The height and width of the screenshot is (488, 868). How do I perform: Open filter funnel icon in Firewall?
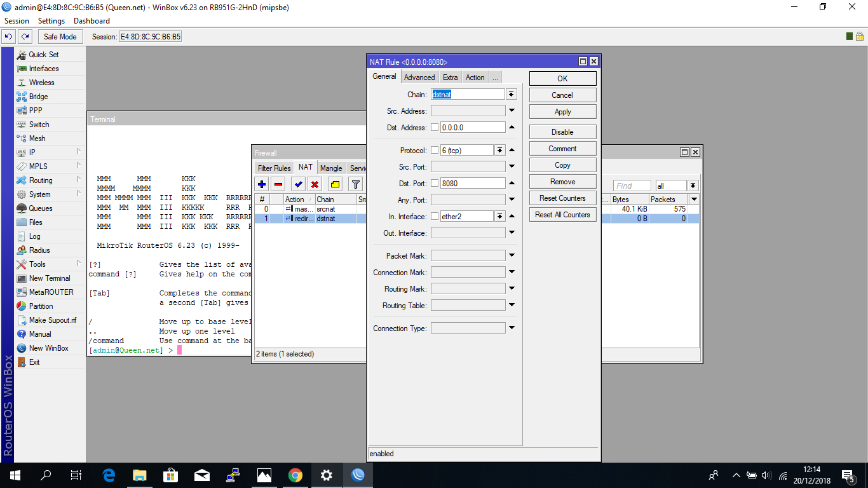pos(356,184)
